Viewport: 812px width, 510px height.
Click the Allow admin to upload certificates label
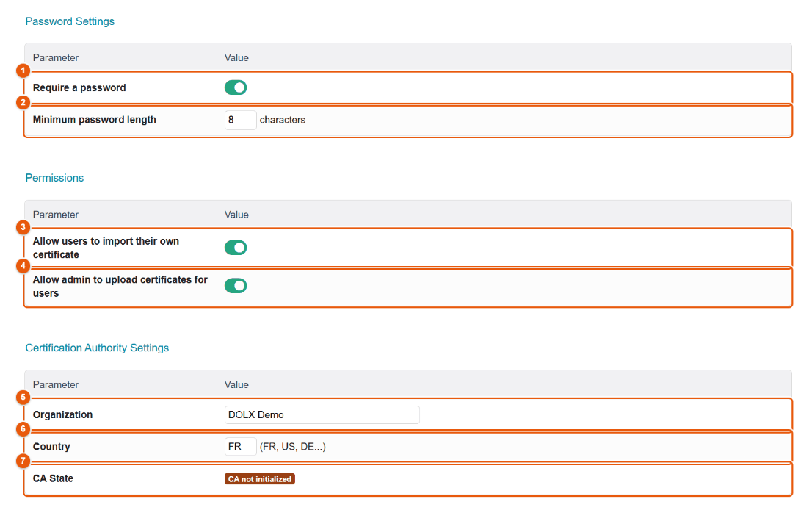[120, 286]
